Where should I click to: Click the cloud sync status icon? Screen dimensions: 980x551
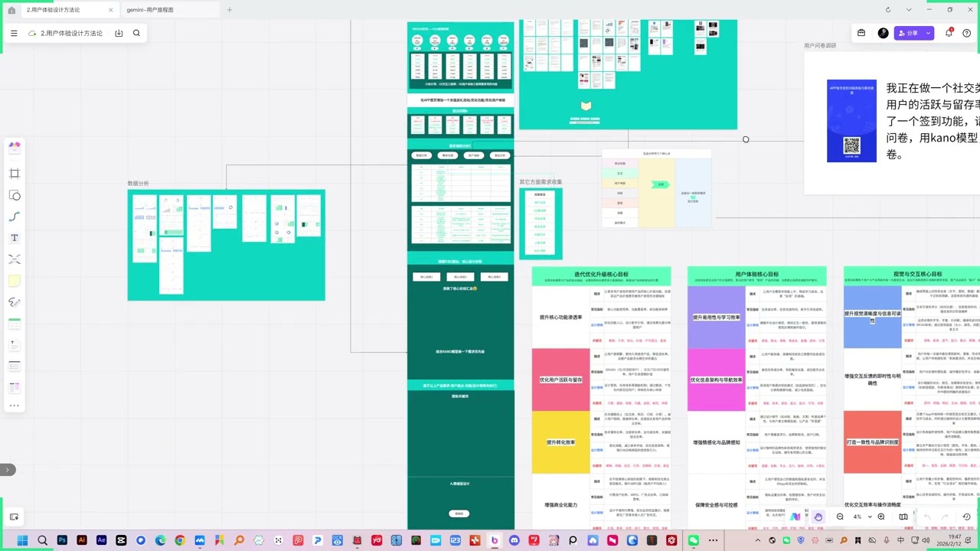point(33,34)
